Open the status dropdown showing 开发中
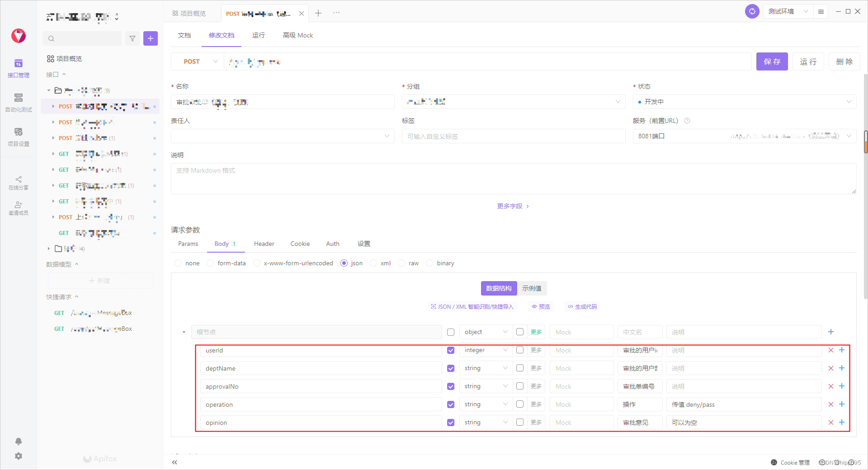 745,102
